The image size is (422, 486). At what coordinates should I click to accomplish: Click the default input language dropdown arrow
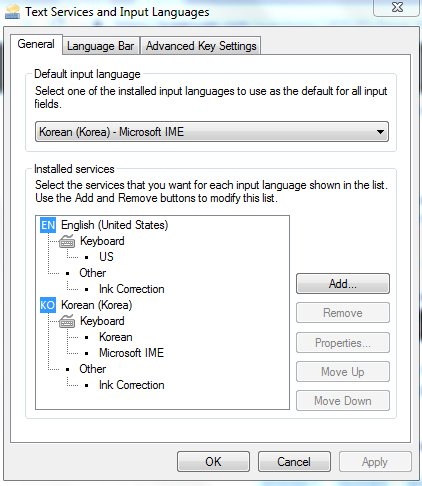point(380,132)
